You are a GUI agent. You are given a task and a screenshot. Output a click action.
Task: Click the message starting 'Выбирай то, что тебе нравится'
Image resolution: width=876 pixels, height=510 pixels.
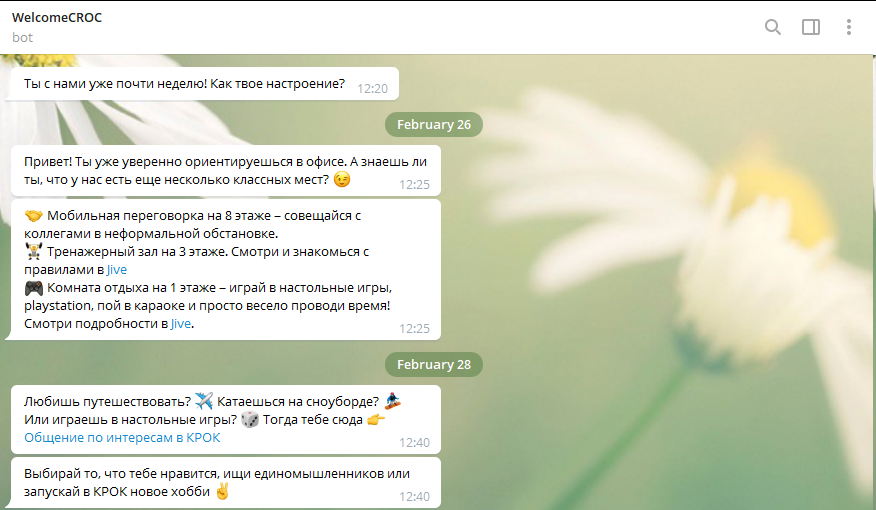225,483
